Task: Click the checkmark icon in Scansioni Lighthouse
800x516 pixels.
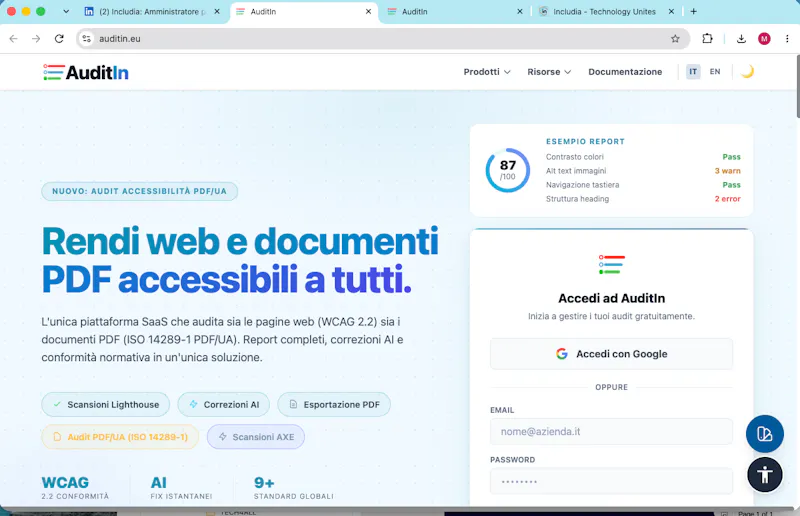Action: [57, 404]
